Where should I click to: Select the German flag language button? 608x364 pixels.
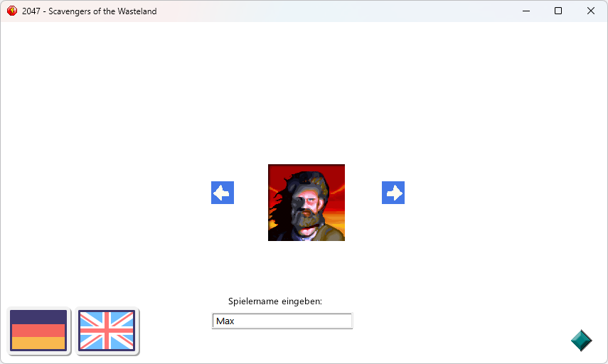(38, 331)
